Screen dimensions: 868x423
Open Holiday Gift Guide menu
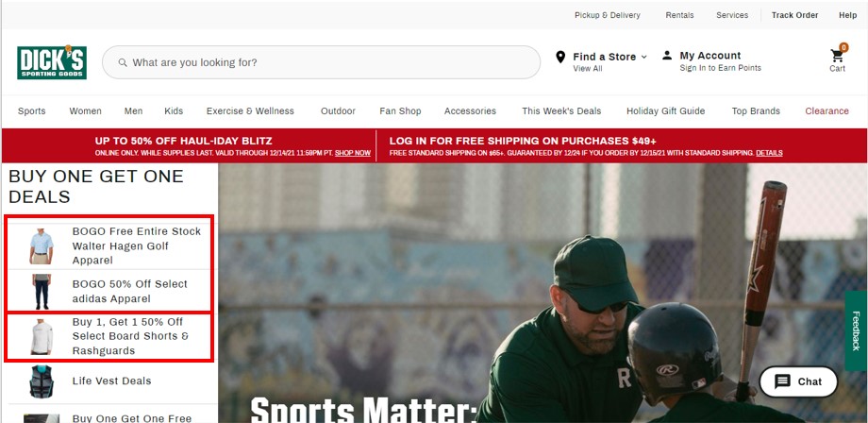click(665, 110)
